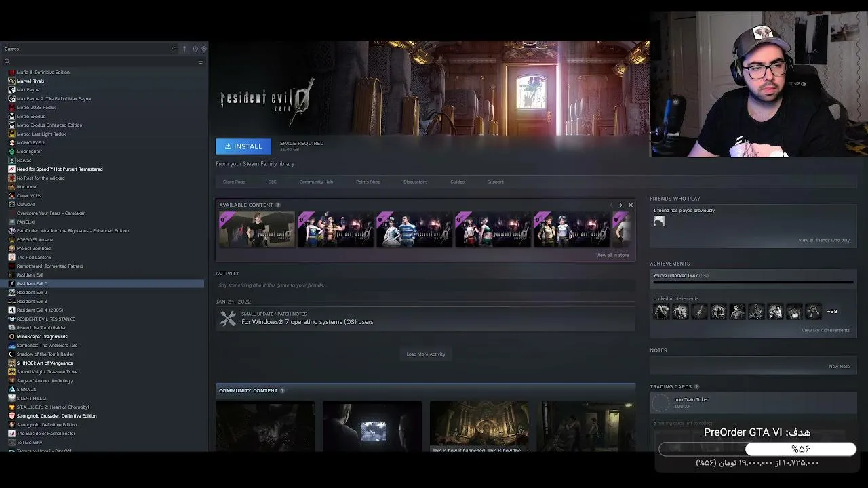Click the Shadow of the Tomb Raider icon

(12, 354)
